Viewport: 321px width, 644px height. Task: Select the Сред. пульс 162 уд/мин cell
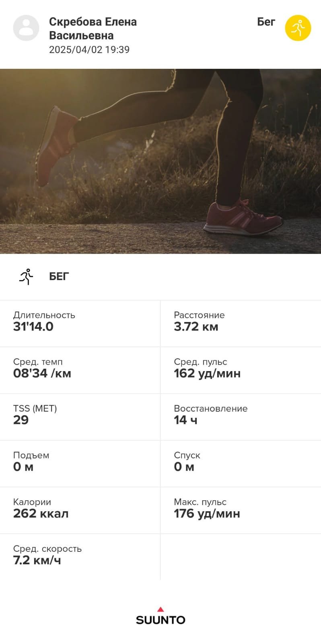[241, 370]
